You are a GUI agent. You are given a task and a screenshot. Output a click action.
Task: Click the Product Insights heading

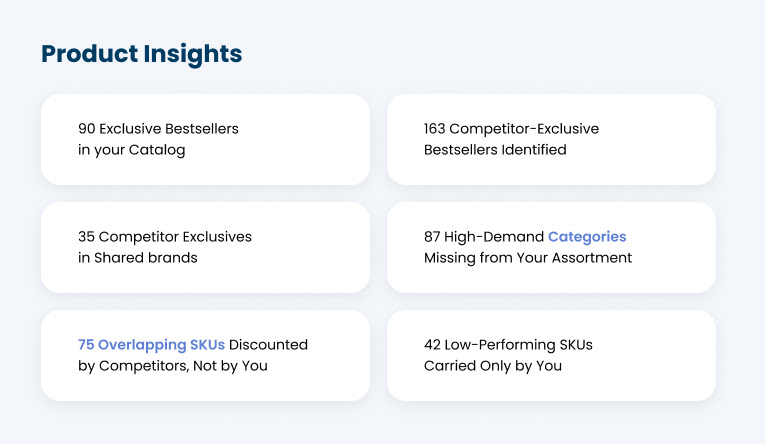tap(141, 54)
